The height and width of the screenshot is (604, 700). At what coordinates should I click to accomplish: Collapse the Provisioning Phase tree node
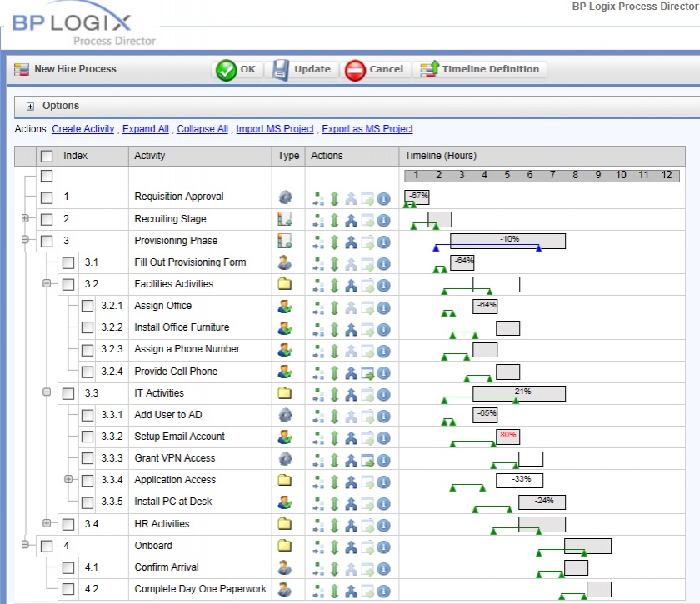25,240
